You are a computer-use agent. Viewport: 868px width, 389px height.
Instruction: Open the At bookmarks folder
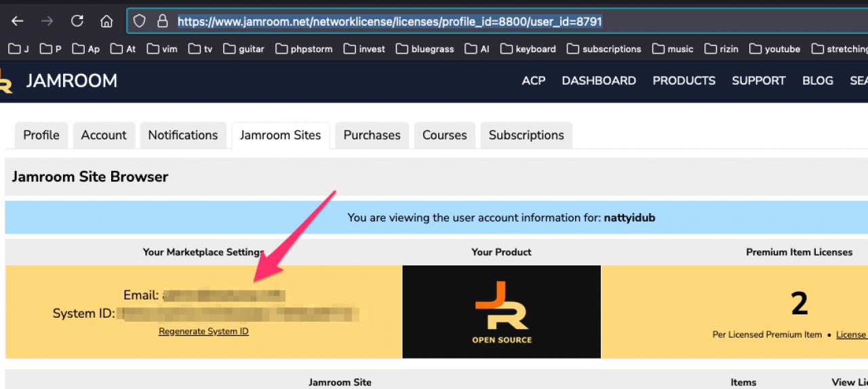point(123,49)
